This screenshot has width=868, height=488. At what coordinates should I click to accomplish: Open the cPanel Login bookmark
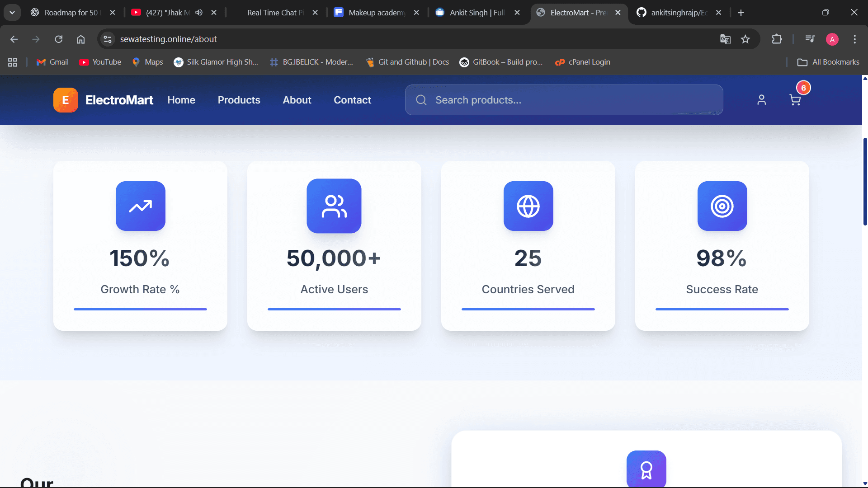(583, 62)
